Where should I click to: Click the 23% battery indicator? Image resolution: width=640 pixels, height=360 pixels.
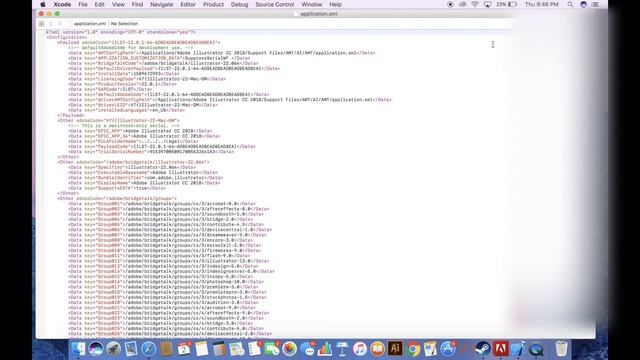(507, 4)
